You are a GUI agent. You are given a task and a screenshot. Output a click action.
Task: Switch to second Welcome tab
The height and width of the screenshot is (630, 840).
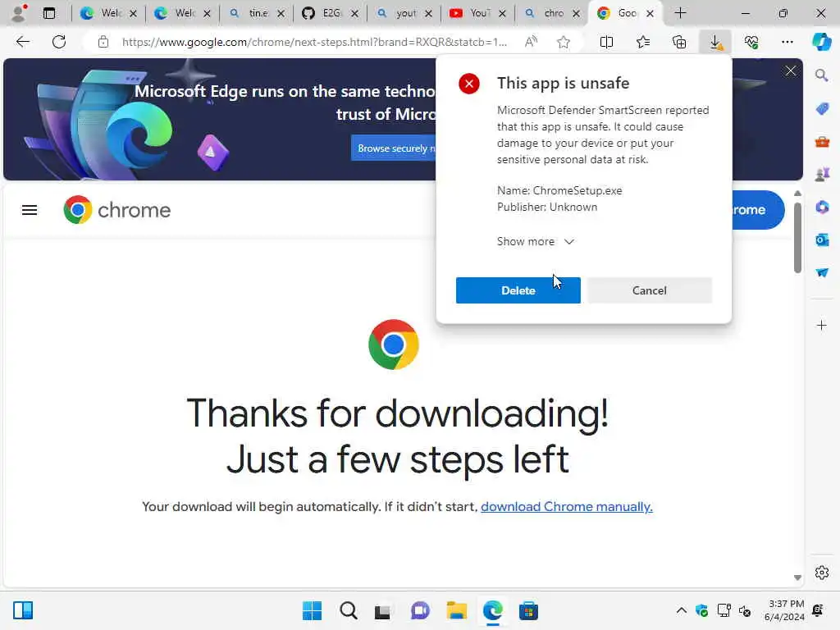coord(183,13)
